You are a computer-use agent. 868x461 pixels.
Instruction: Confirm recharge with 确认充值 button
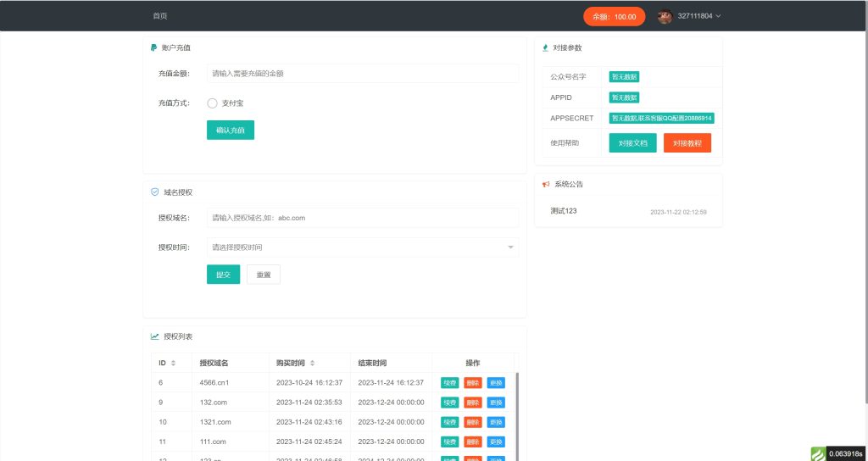tap(231, 130)
